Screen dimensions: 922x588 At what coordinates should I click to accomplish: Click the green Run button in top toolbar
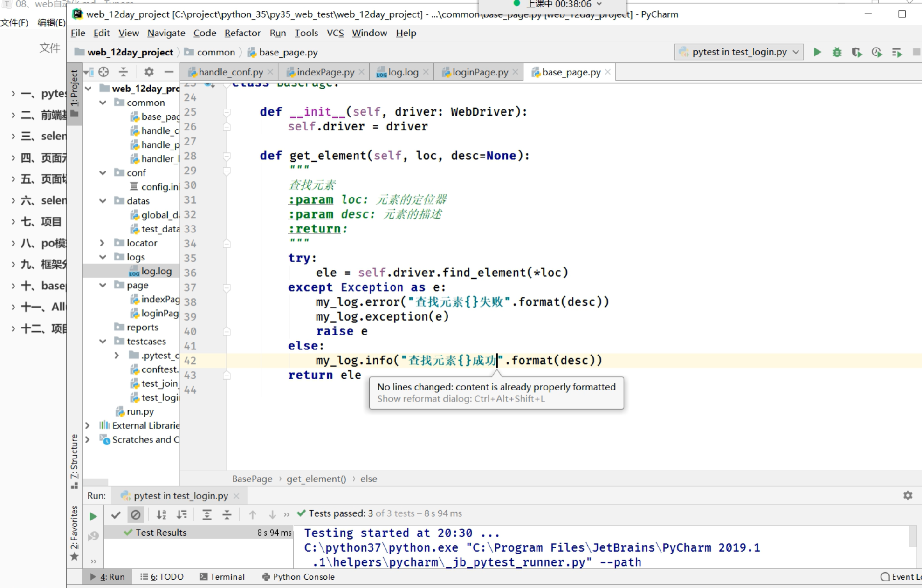(817, 52)
